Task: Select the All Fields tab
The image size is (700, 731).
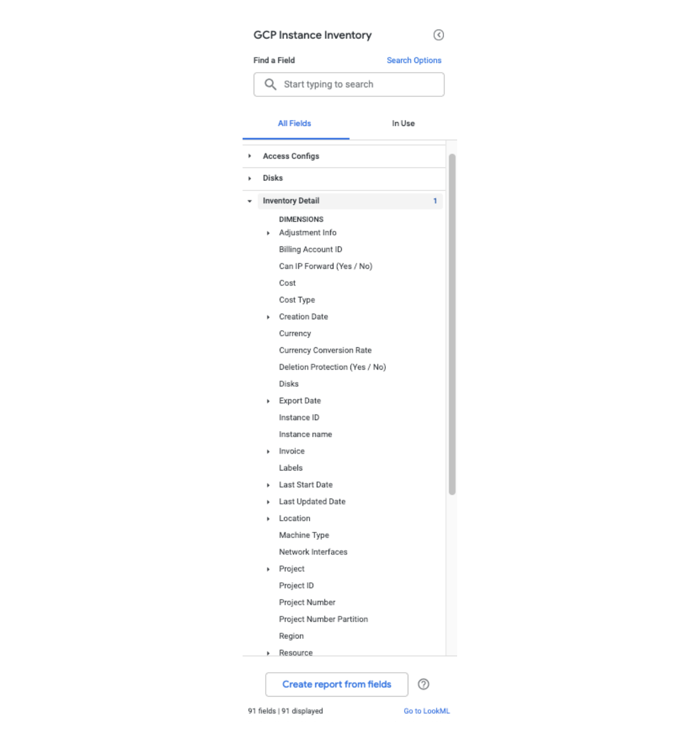Action: (294, 123)
